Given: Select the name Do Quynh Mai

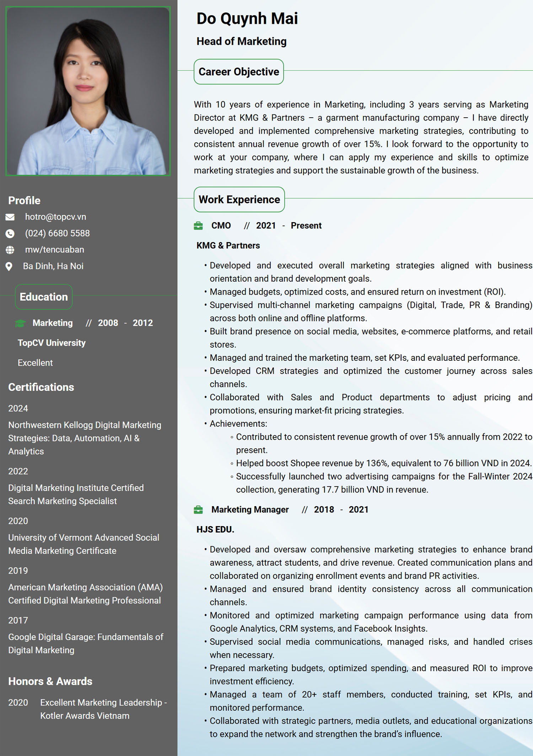Looking at the screenshot, I should (x=247, y=18).
